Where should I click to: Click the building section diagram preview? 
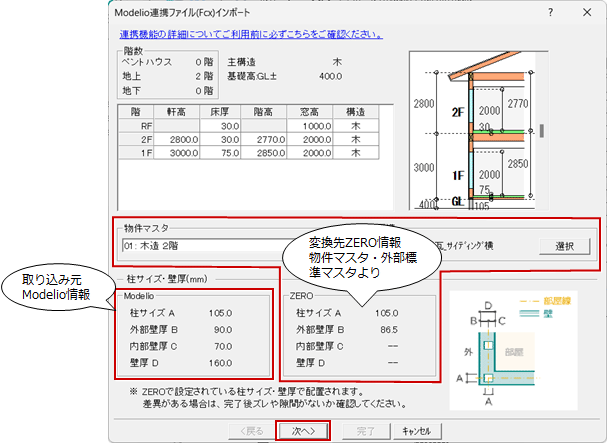[472, 130]
